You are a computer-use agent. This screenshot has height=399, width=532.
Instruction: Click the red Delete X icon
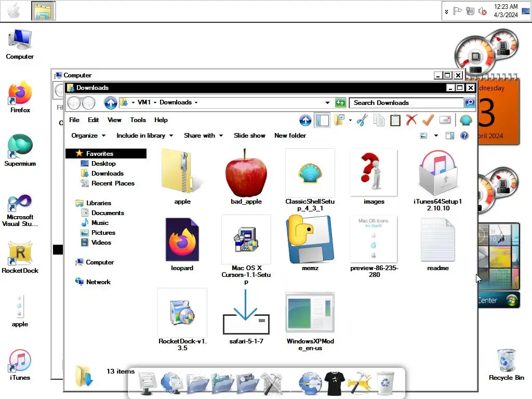tap(411, 120)
